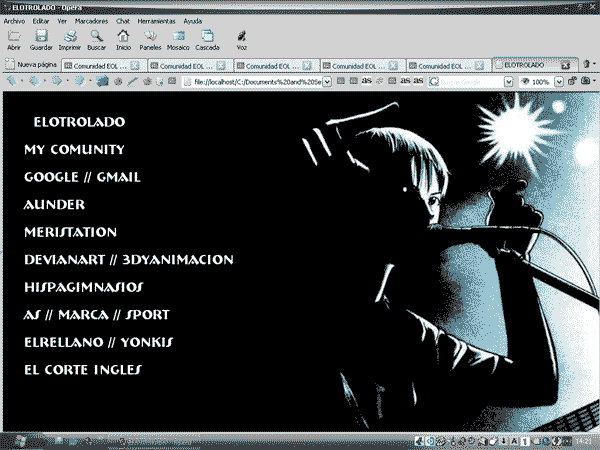Close the ELOTROLADO tab
The height and width of the screenshot is (450, 600).
point(565,65)
